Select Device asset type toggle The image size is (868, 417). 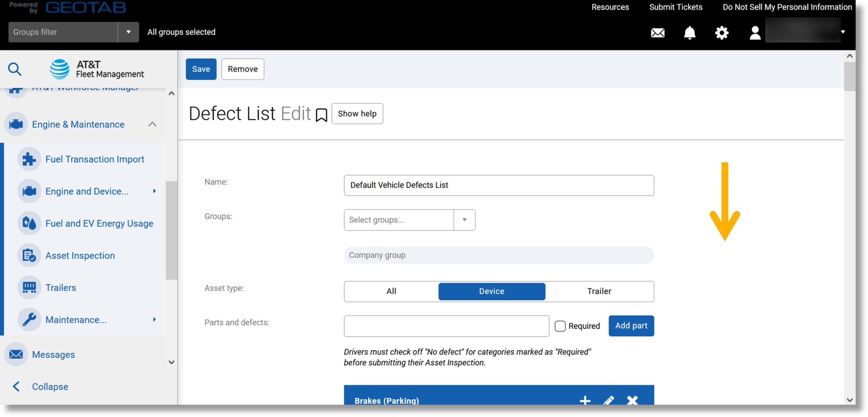pyautogui.click(x=492, y=291)
